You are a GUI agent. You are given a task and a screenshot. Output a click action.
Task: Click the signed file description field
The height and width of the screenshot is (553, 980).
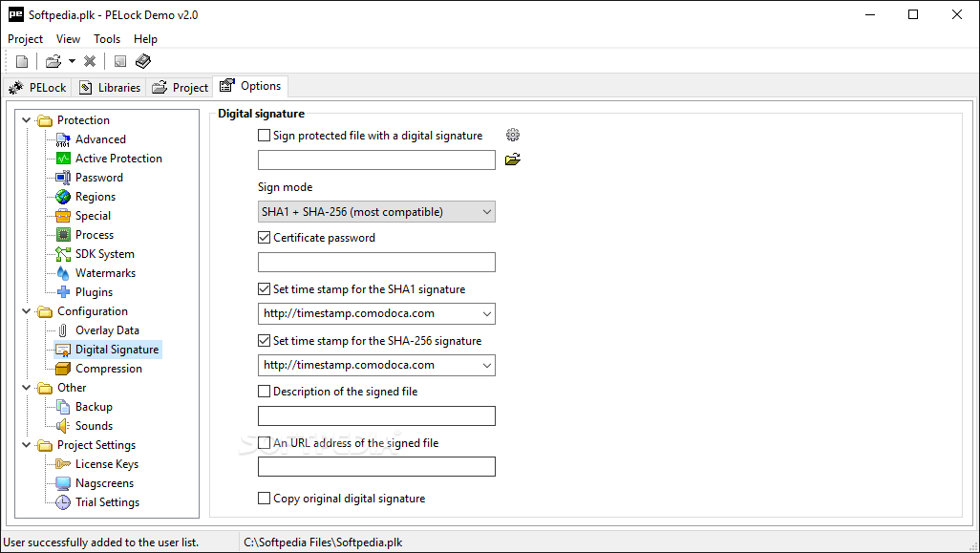376,415
